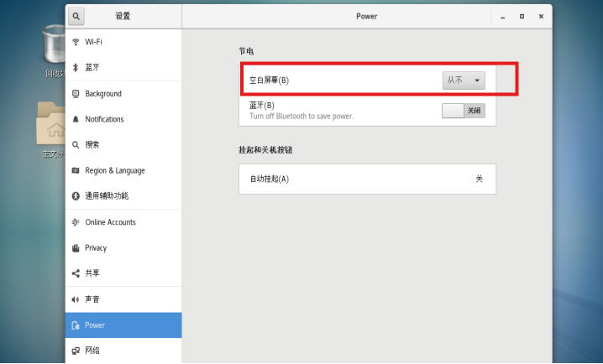Click the Notifications bell icon
Screen dimensions: 603x364
[76, 119]
